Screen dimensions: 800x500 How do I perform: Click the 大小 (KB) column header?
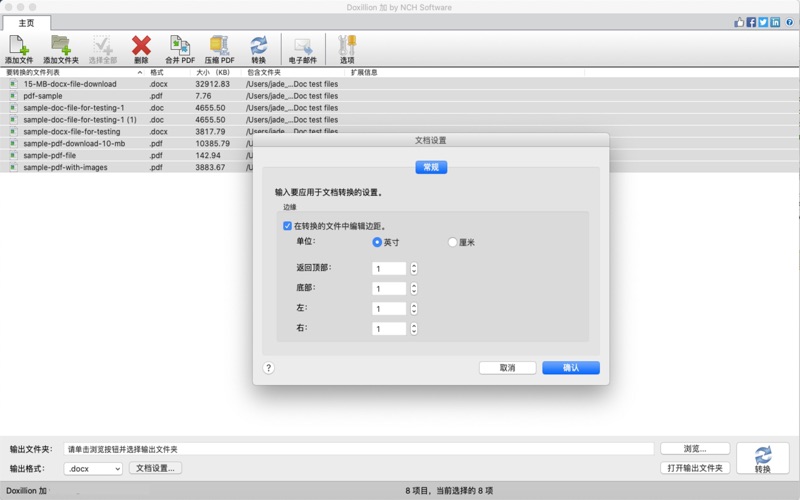[212, 72]
